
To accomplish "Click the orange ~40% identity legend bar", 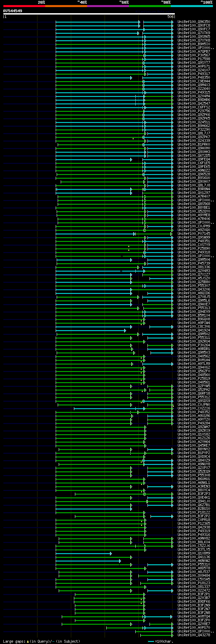I will (66, 6).
